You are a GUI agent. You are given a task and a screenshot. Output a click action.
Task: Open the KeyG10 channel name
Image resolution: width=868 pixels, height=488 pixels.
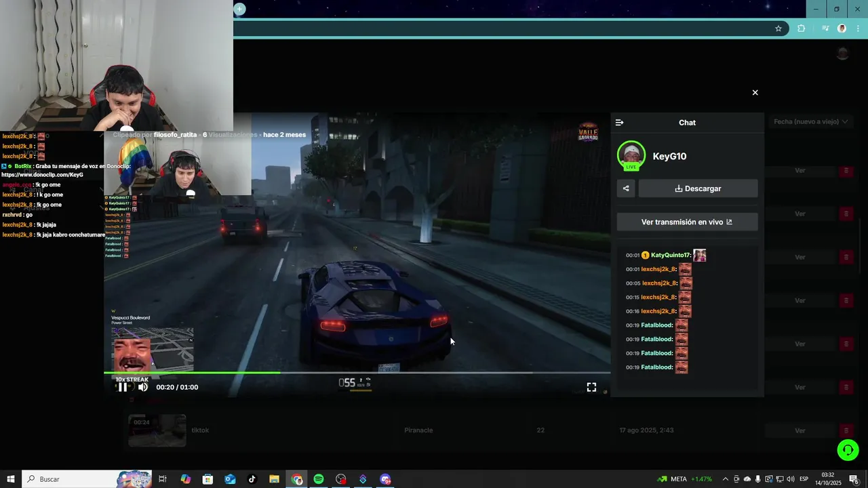(x=669, y=157)
